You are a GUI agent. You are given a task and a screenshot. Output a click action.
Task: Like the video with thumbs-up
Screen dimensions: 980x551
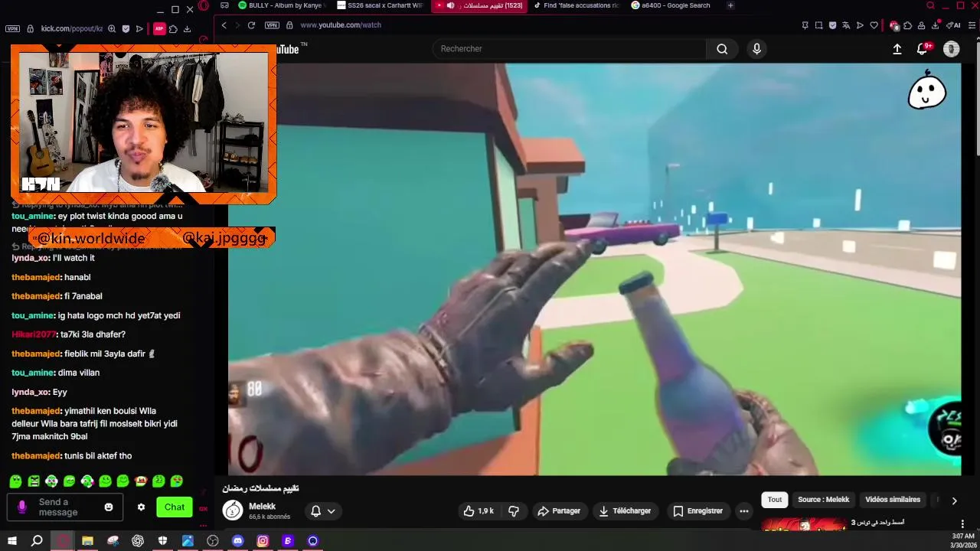pyautogui.click(x=479, y=511)
